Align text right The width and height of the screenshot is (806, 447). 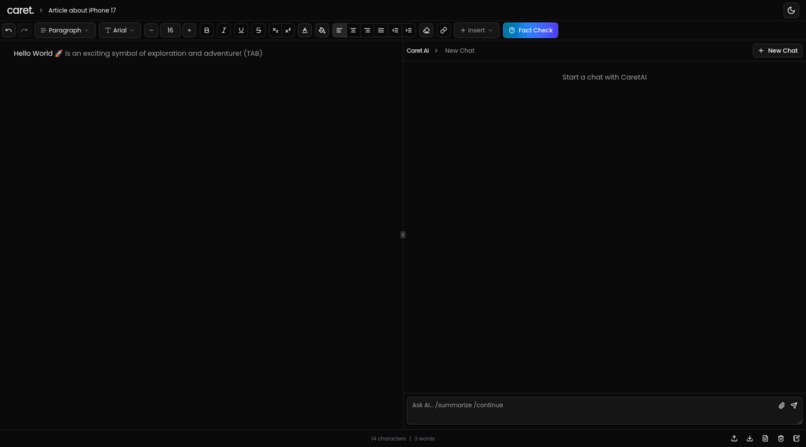pyautogui.click(x=367, y=30)
